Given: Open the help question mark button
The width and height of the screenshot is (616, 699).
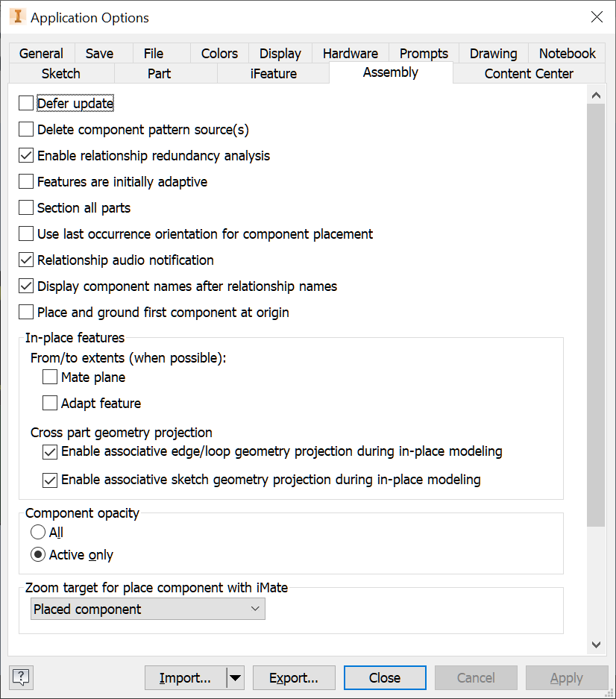Looking at the screenshot, I should coord(20,677).
